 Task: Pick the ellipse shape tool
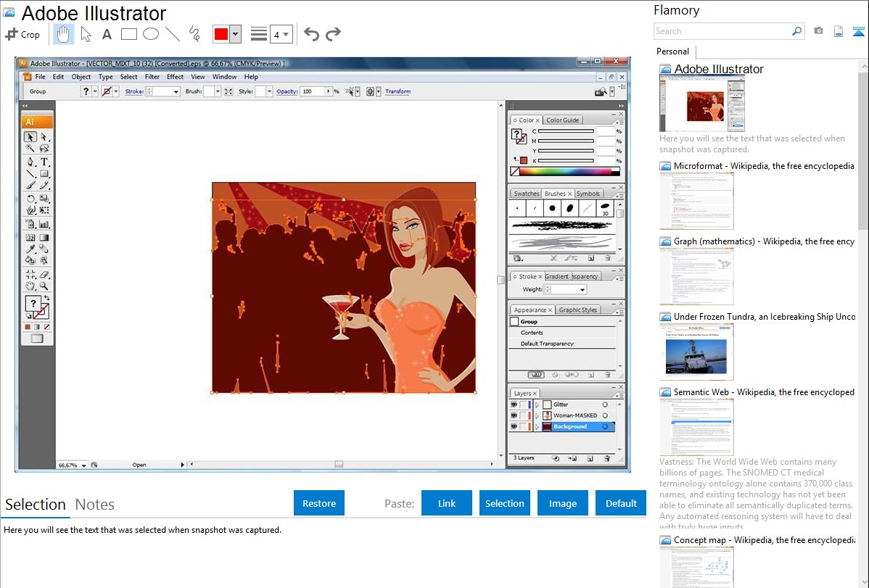point(150,34)
